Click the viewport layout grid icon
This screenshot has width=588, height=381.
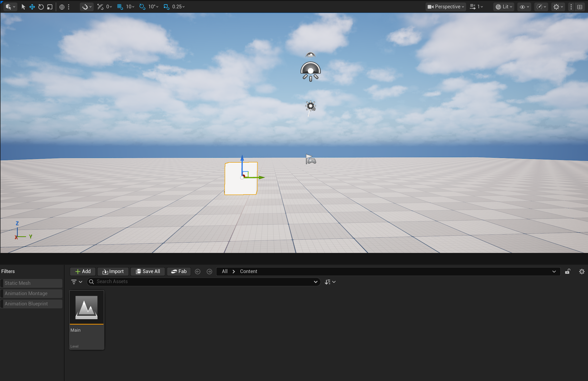coord(580,7)
